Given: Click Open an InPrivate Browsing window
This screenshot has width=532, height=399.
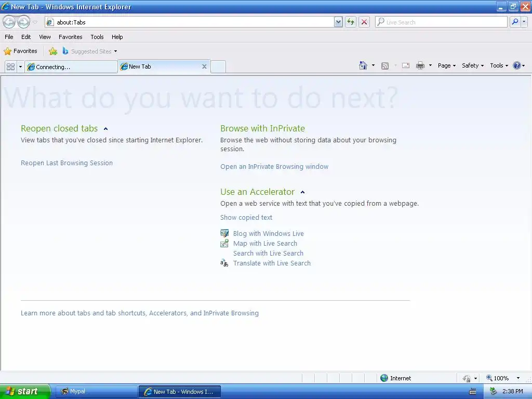Looking at the screenshot, I should [x=274, y=167].
